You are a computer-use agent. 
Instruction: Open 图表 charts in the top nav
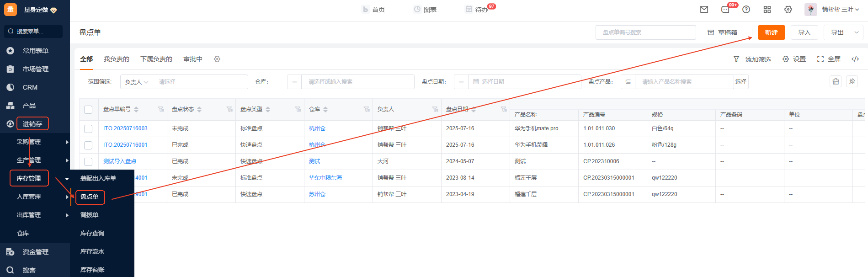425,9
